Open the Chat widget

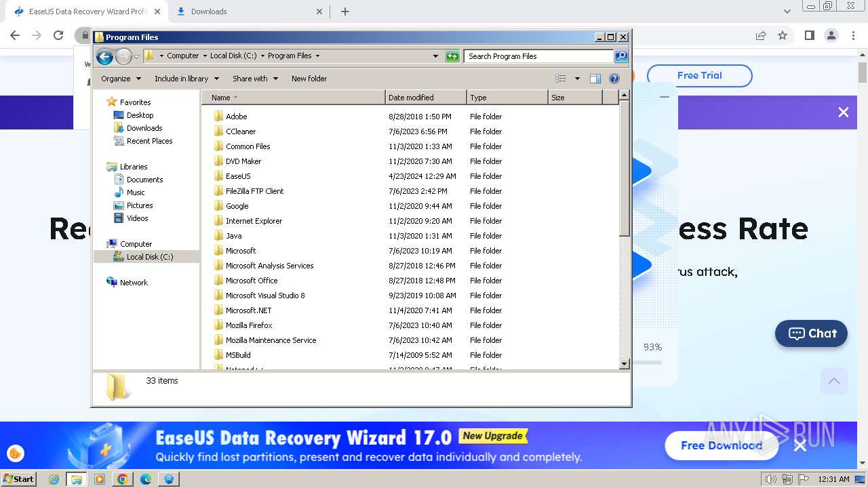811,333
